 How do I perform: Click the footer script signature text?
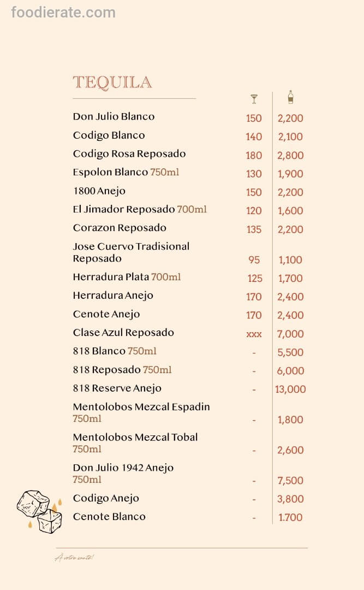click(74, 558)
